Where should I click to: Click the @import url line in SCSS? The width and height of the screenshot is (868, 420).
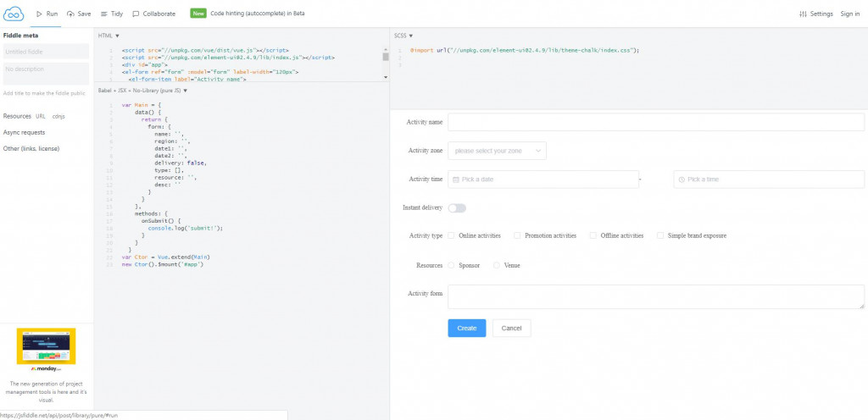pos(525,50)
